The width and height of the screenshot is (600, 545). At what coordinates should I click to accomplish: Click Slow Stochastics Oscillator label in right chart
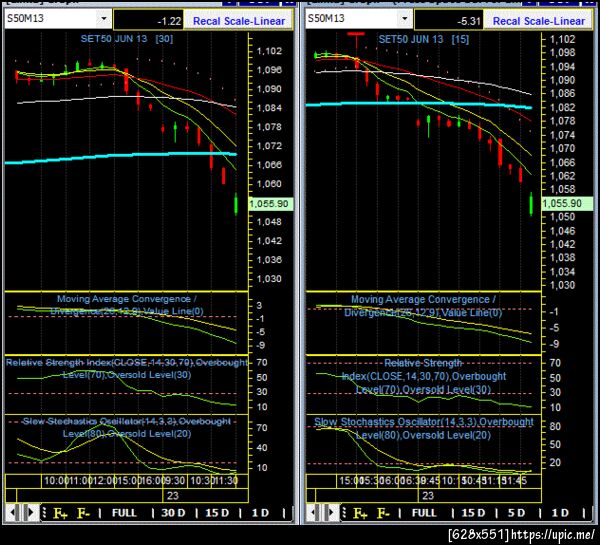click(x=424, y=428)
